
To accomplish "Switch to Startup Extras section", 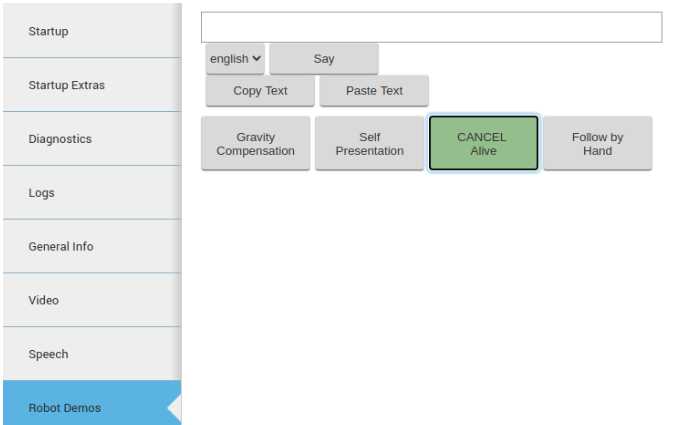I will [x=92, y=85].
